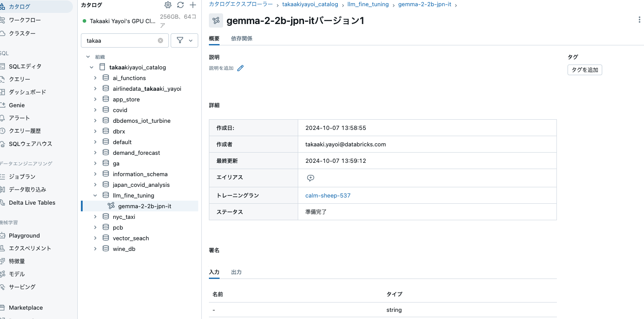This screenshot has height=319, width=644.
Task: Refresh the catalog tree
Action: (x=180, y=5)
